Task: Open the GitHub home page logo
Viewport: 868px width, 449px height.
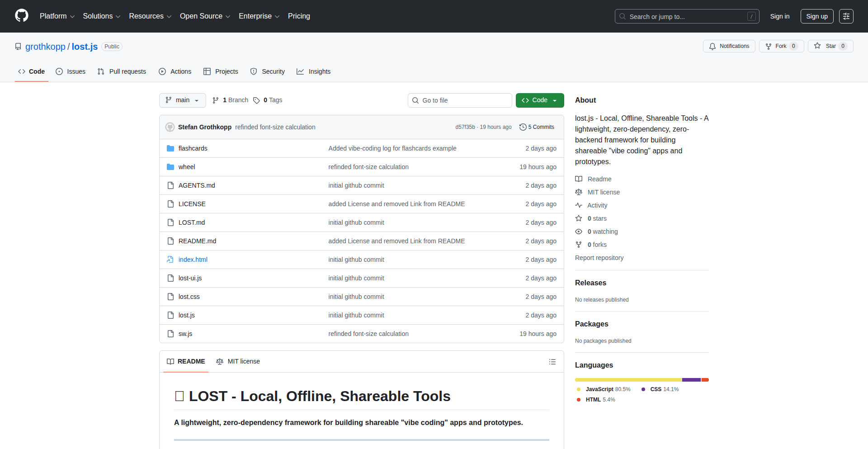Action: (x=21, y=16)
